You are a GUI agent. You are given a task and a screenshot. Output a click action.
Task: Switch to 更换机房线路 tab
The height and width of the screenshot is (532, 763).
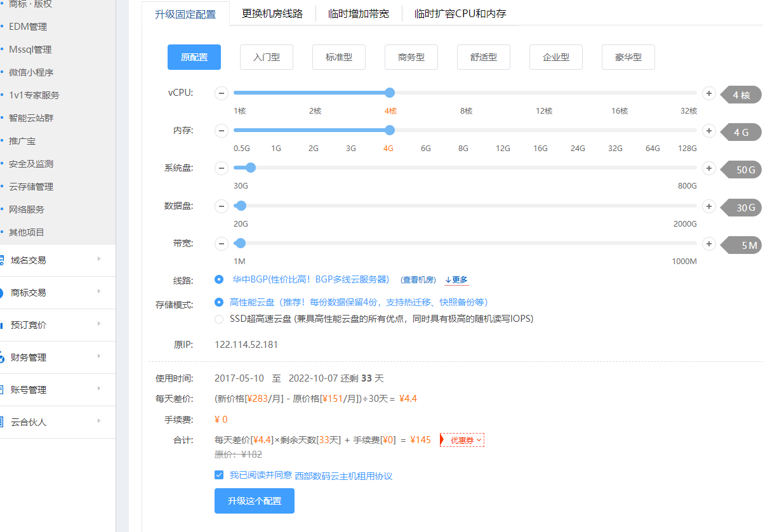[272, 13]
